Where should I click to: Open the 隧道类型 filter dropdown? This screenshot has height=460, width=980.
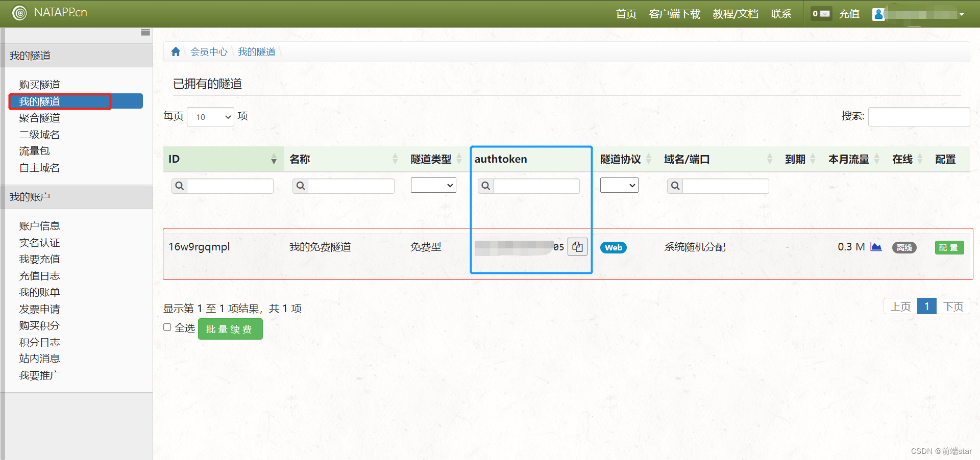point(433,185)
